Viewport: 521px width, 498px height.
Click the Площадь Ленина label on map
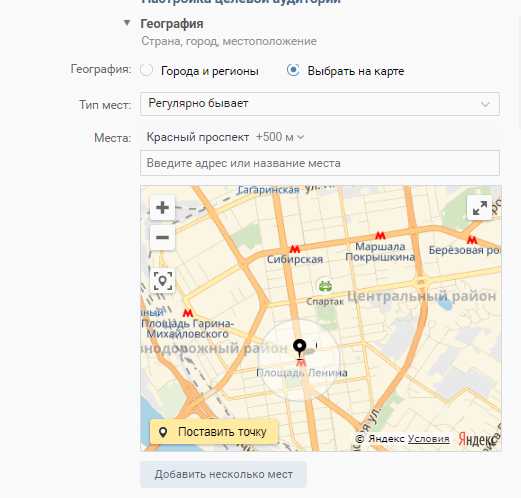[x=302, y=372]
